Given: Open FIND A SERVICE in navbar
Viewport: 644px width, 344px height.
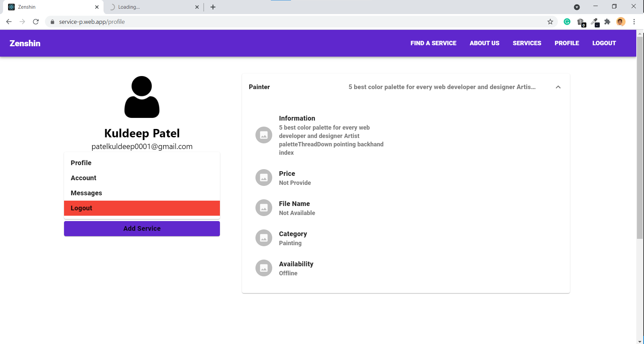Looking at the screenshot, I should pos(433,43).
